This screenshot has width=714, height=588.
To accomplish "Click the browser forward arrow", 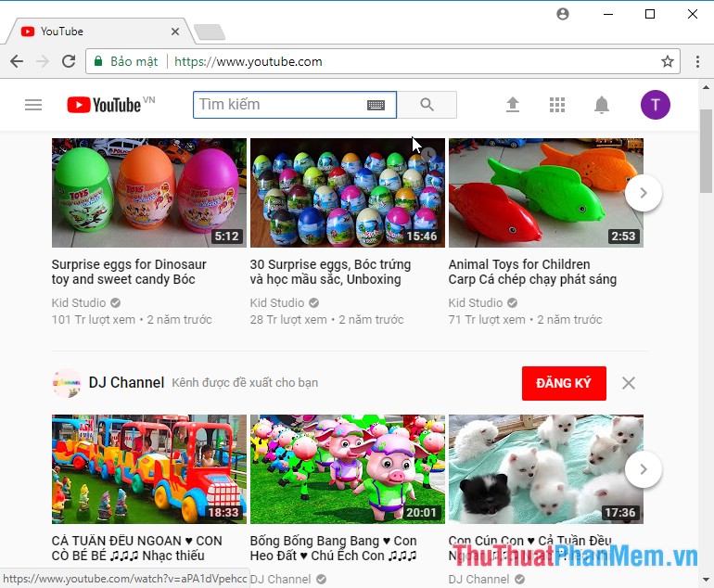I will coord(43,61).
